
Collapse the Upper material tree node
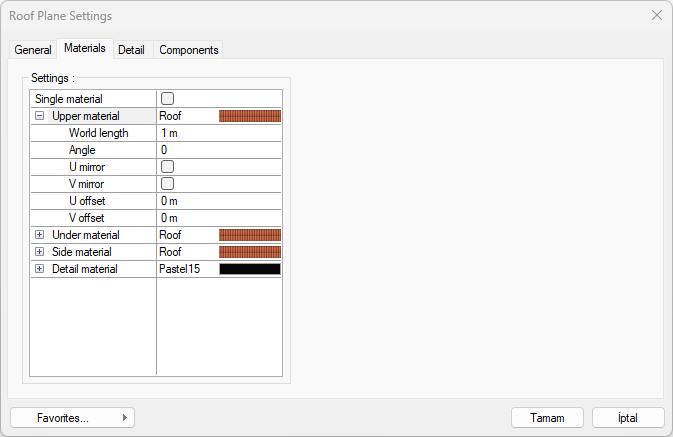(40, 116)
